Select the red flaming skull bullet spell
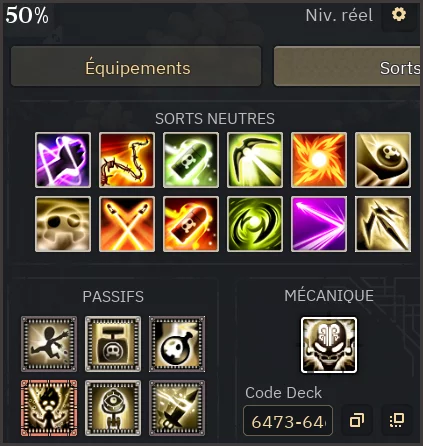Screen dimensions: 423x446 click(x=191, y=224)
